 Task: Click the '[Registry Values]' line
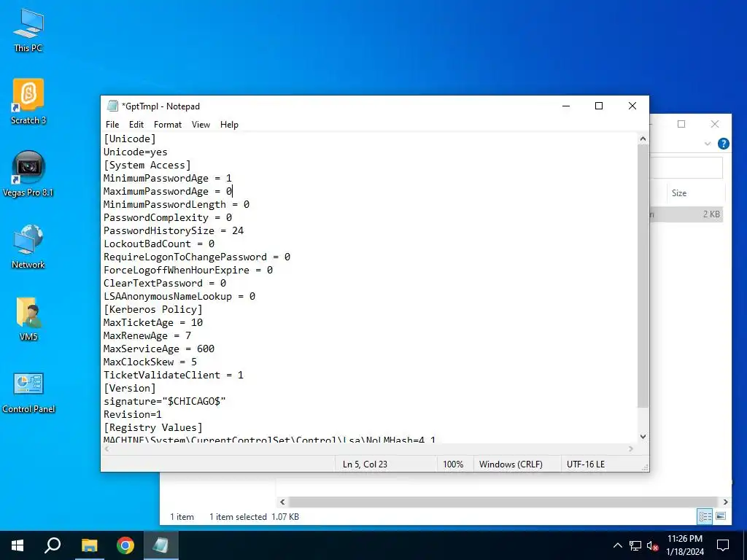pos(153,427)
